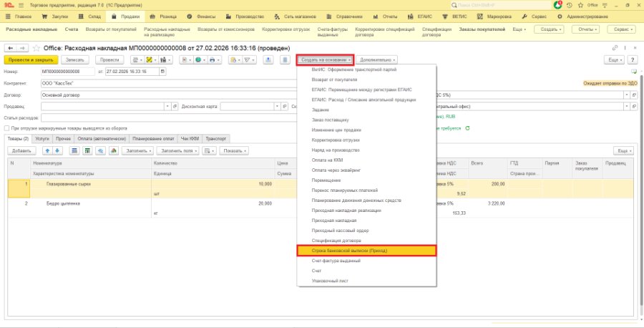Open Заказы покупателей link in yellow bar
Viewport: 644px width, 328px height.
[482, 29]
